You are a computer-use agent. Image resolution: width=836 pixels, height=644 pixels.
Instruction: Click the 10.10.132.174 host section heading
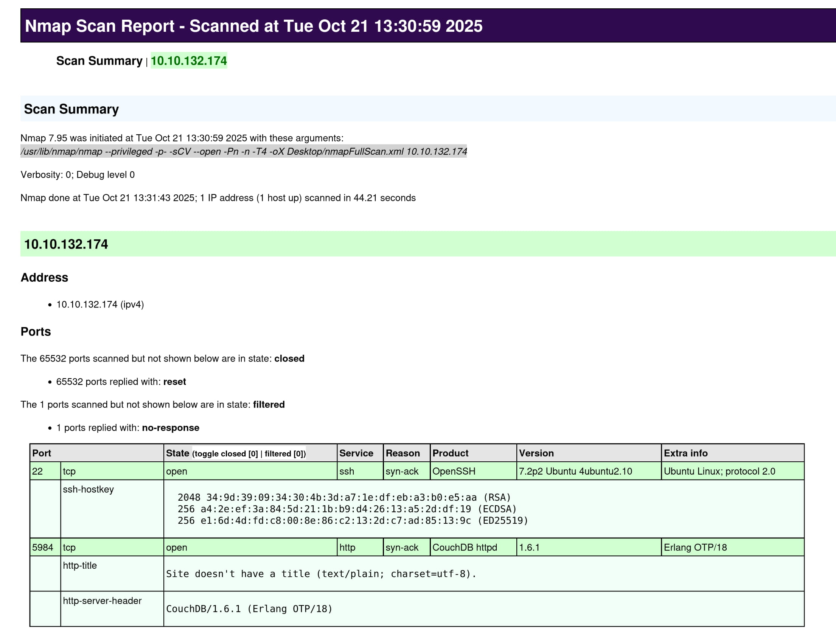66,244
